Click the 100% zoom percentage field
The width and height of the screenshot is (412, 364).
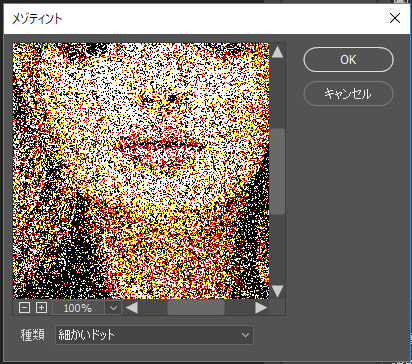click(x=78, y=308)
